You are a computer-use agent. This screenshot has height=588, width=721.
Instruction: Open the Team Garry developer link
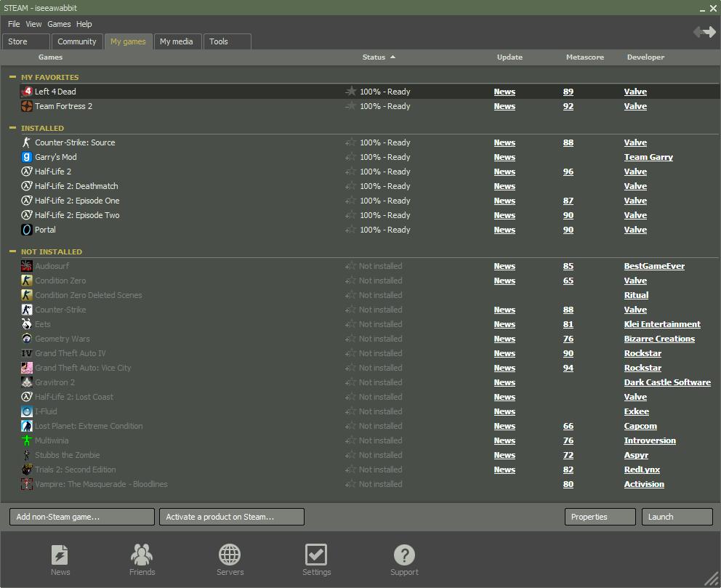pos(648,157)
